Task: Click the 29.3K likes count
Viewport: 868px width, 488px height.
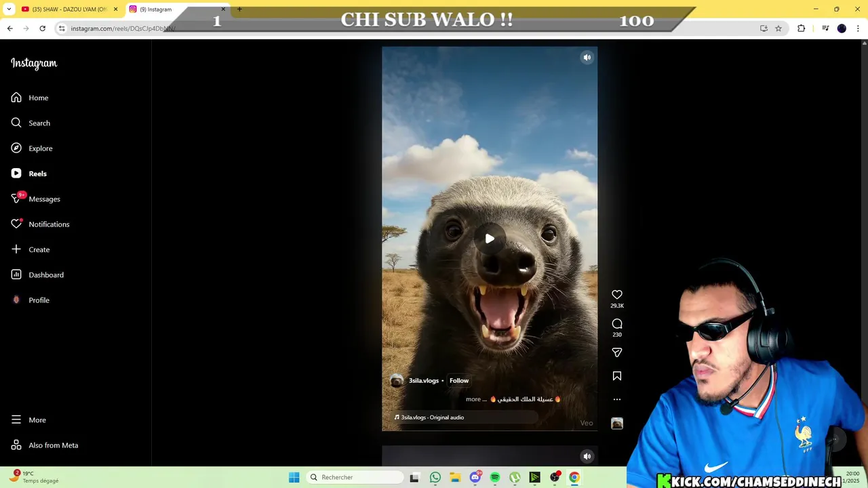Action: (x=617, y=306)
